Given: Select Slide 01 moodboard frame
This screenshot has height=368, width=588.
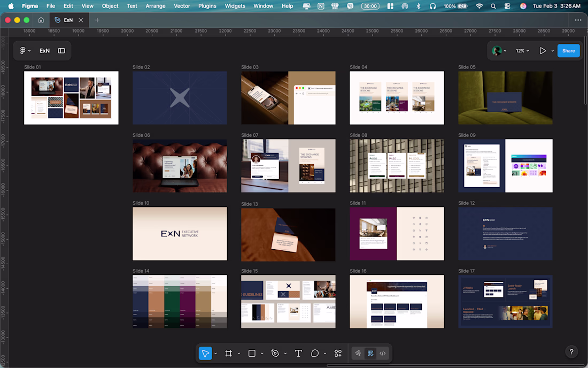Looking at the screenshot, I should pyautogui.click(x=71, y=98).
